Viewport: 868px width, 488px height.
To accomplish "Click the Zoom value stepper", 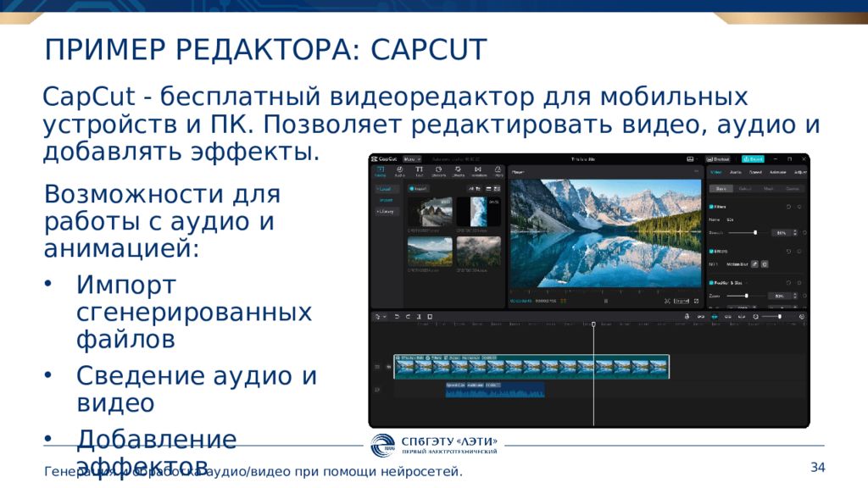I will pyautogui.click(x=795, y=296).
